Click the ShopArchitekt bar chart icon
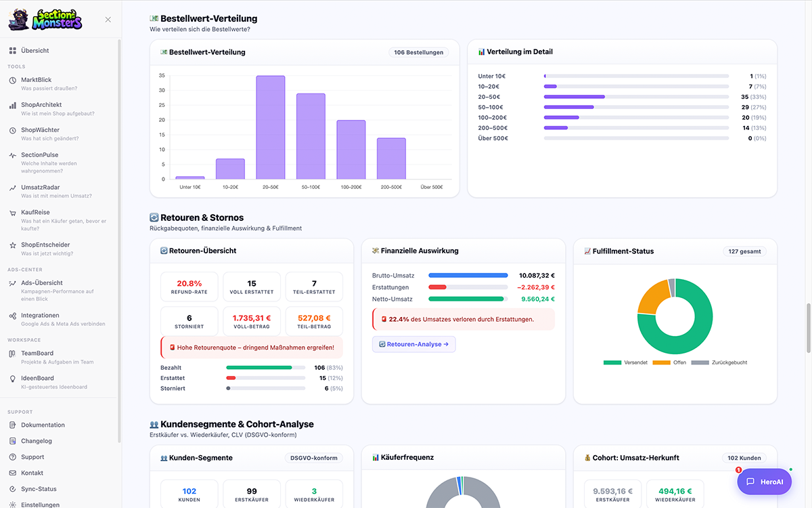812x508 pixels. 13,106
